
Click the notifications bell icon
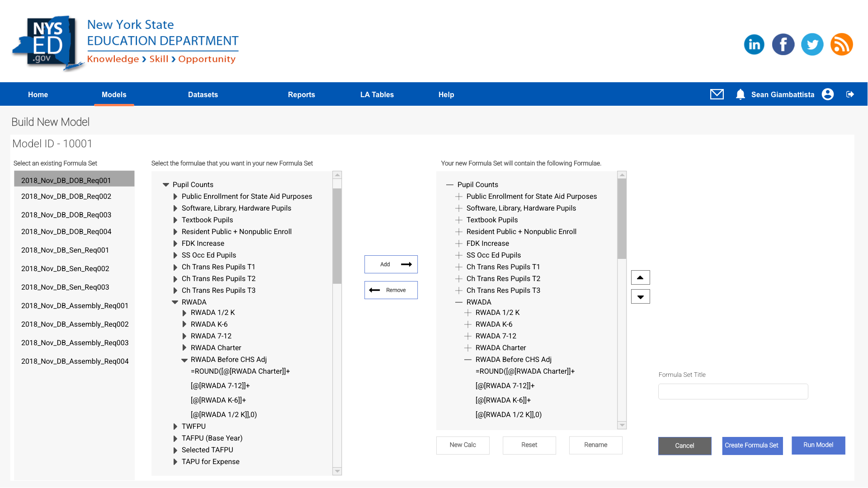[x=740, y=94]
